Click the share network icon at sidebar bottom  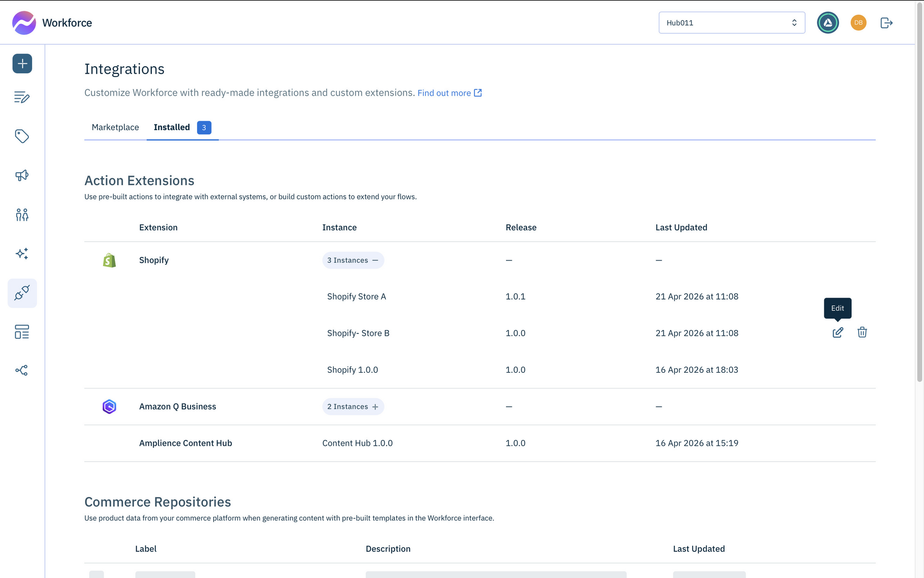(x=22, y=370)
